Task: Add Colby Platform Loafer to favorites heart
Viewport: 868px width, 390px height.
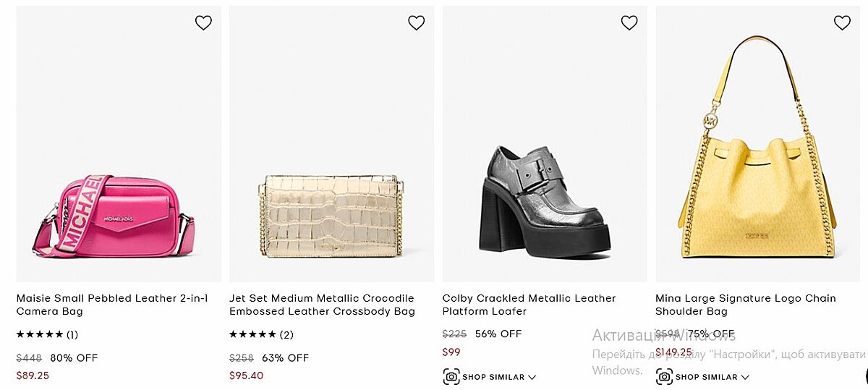Action: coord(629,23)
